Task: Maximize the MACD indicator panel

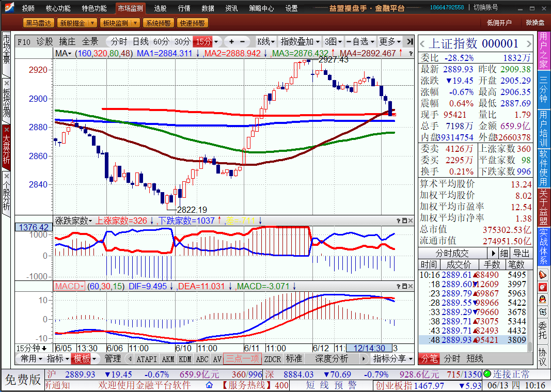Action: click(404, 287)
